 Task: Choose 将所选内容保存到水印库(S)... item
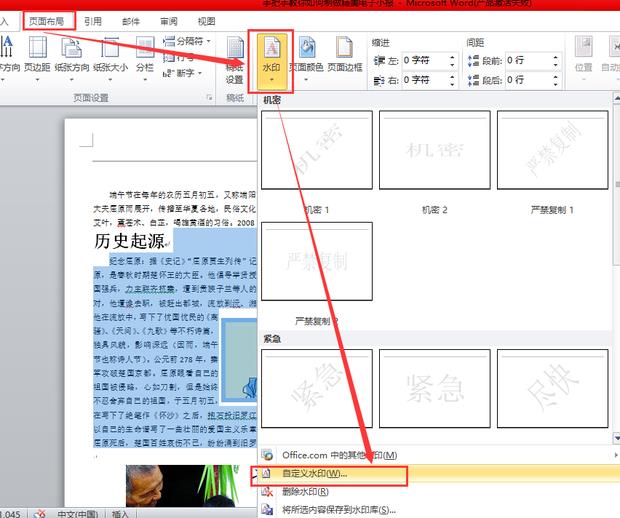[439, 510]
